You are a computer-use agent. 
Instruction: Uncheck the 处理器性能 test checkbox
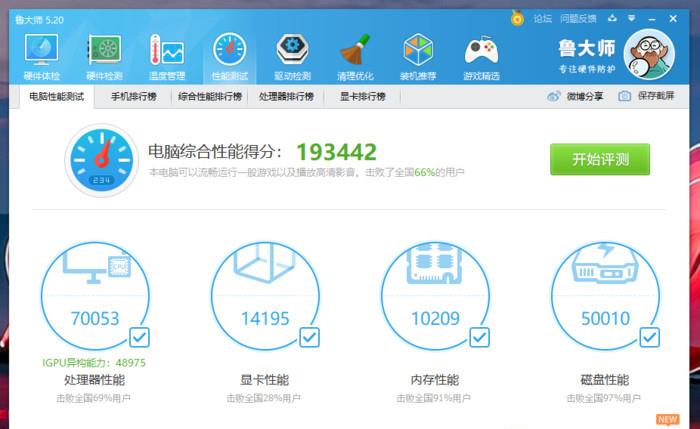139,336
